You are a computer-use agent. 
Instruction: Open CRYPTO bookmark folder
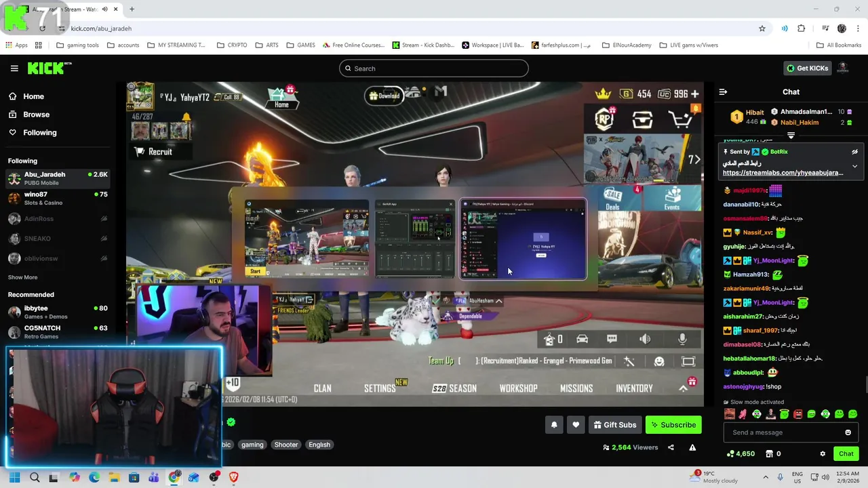232,45
